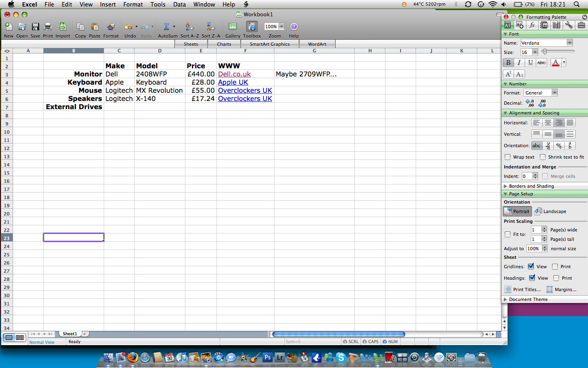Open Overclockers UK link in Mouse row
This screenshot has width=588, height=368.
coord(245,90)
